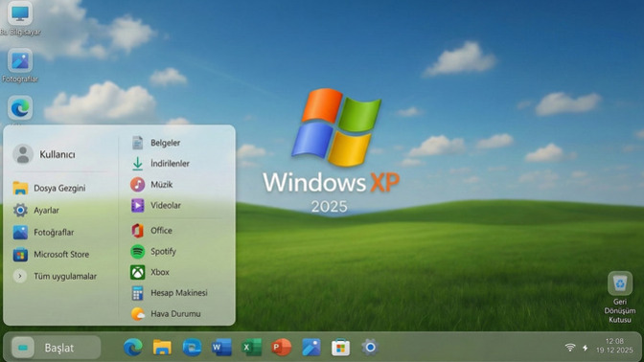Open Settings gear in the taskbar

(x=370, y=348)
